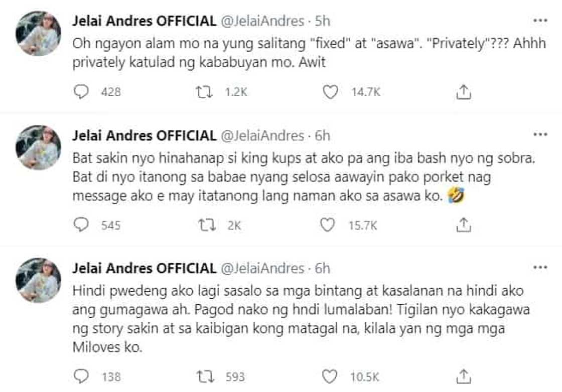562x392 pixels.
Task: Like the tweet with 15.7K likes
Action: tap(328, 225)
